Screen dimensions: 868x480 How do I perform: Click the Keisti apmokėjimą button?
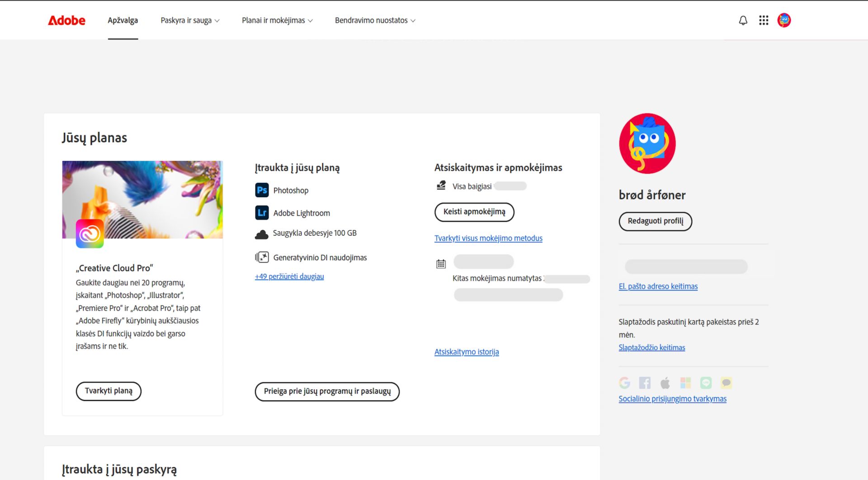pos(474,212)
